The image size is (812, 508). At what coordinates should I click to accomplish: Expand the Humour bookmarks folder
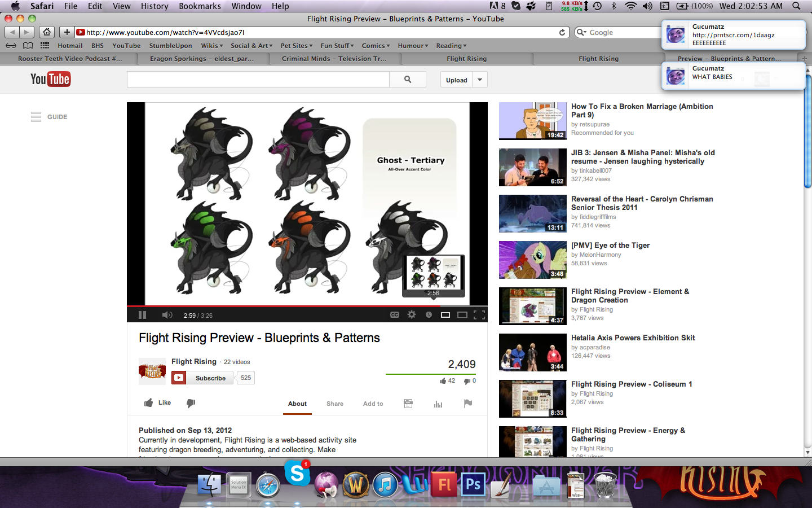(x=413, y=46)
